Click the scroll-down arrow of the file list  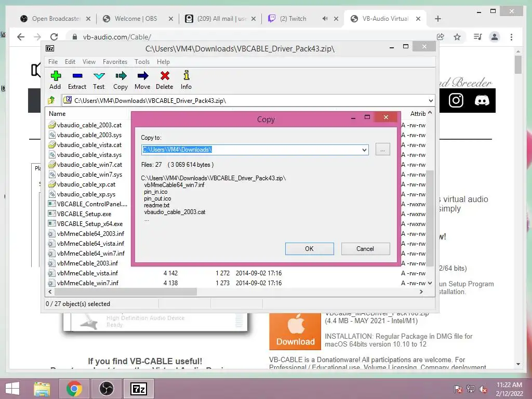[430, 283]
